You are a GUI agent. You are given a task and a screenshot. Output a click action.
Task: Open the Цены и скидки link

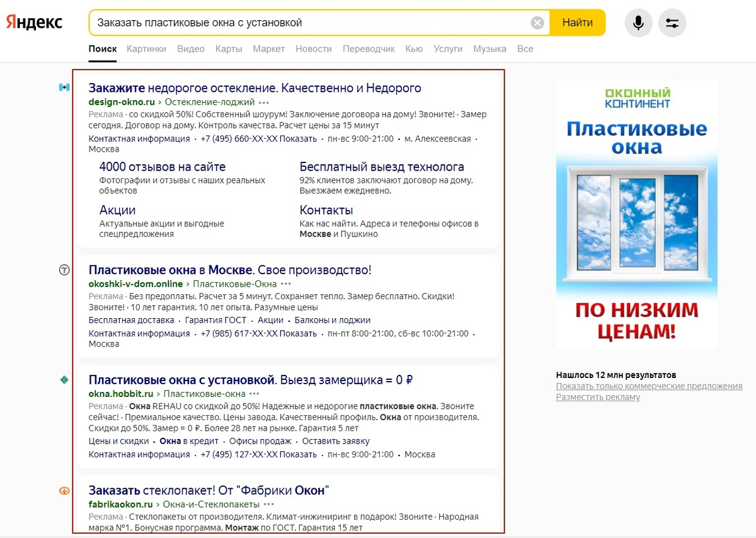coord(119,441)
